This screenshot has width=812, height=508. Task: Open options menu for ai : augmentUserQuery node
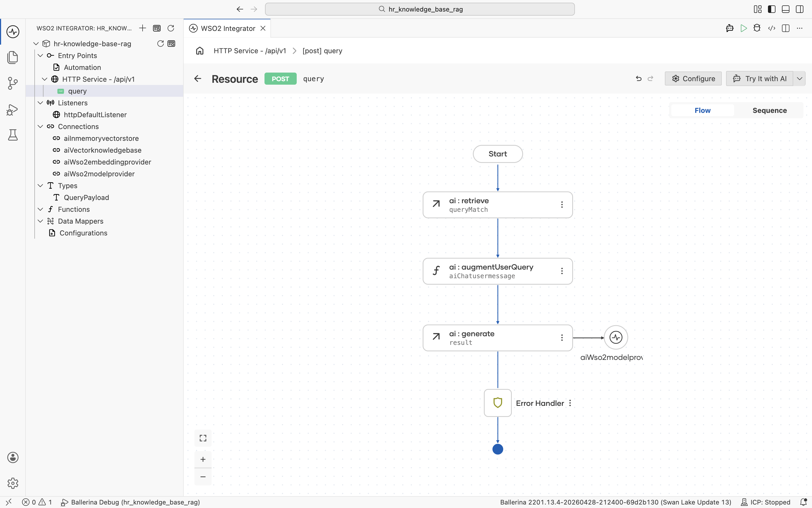pyautogui.click(x=562, y=271)
